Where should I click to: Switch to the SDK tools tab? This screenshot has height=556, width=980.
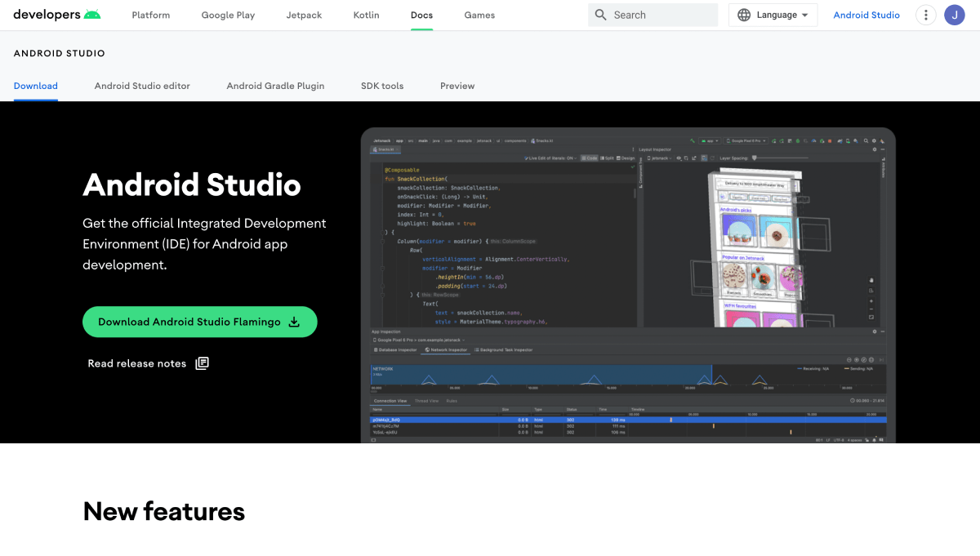tap(382, 86)
